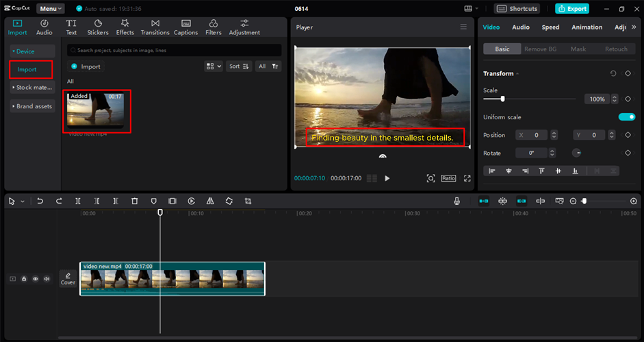This screenshot has height=342, width=644.
Task: Rotate the clip with rotate icon
Action: [x=229, y=201]
